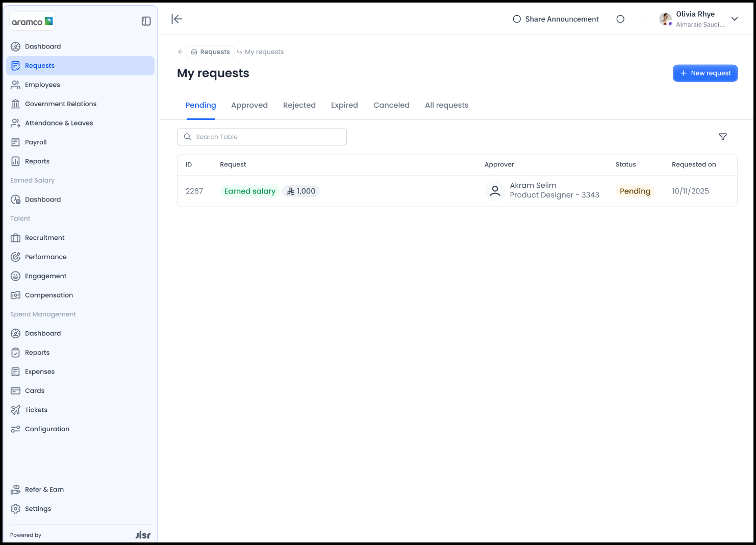Toggle the sidebar panel layout icon

tap(146, 21)
